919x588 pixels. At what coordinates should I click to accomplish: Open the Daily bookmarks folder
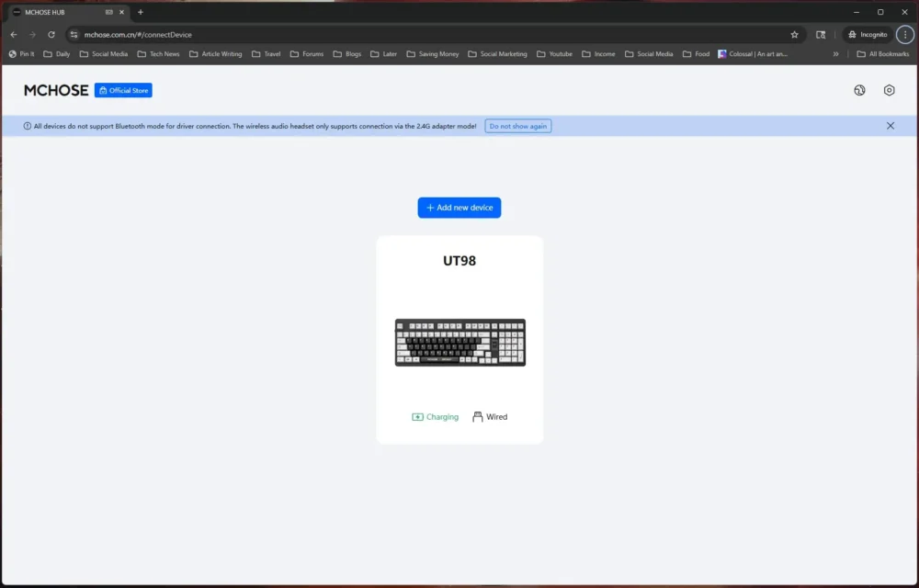[x=57, y=54]
